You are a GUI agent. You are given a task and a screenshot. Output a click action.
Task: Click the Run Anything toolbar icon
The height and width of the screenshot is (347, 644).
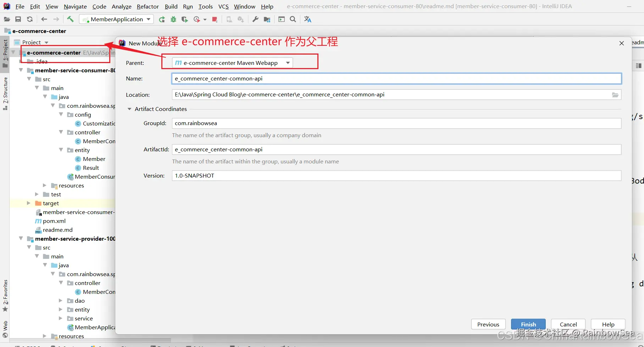click(x=282, y=19)
